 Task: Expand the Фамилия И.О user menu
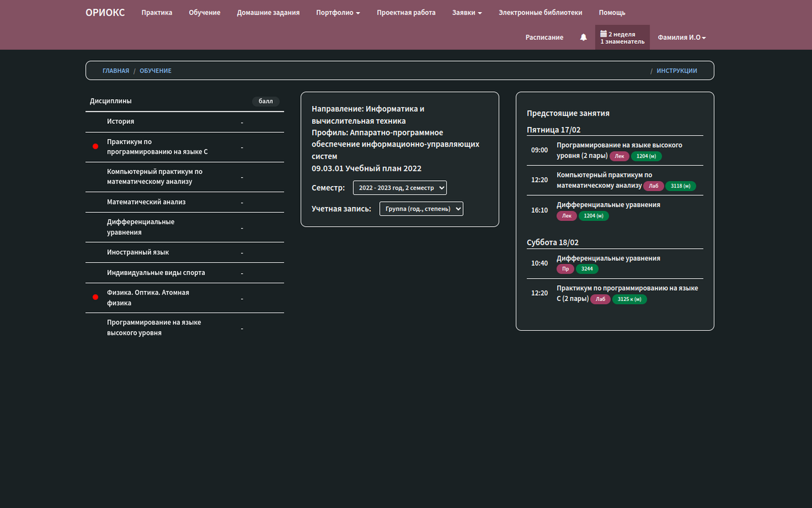click(682, 37)
